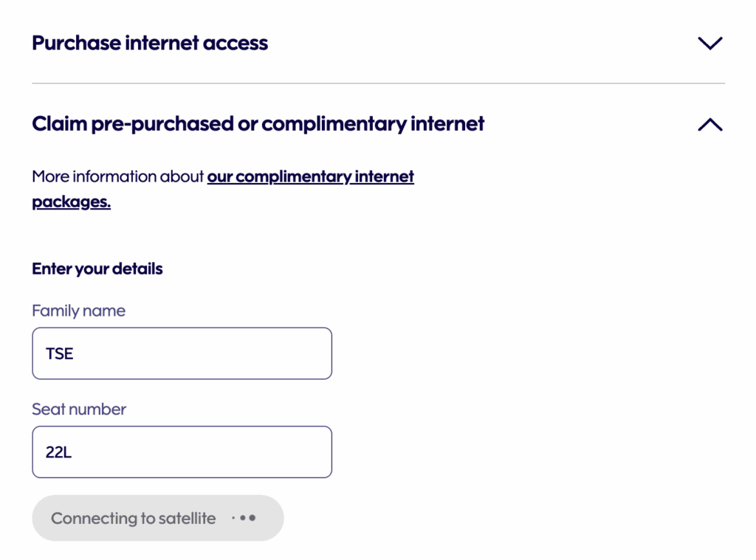Image resolution: width=756 pixels, height=560 pixels.
Task: Click the "Enter your details" subheading
Action: 97,269
